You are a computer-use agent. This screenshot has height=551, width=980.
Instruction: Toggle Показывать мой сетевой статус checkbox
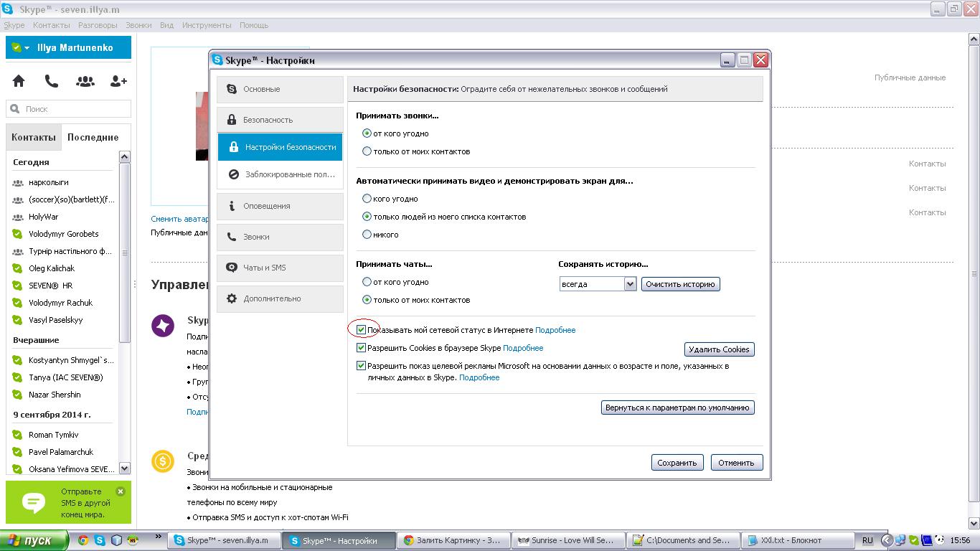(x=362, y=330)
